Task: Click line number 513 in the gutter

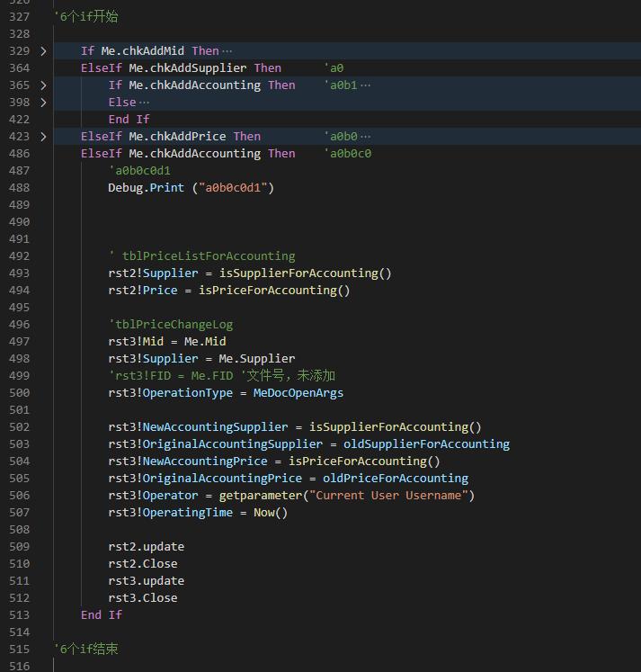Action: tap(19, 615)
